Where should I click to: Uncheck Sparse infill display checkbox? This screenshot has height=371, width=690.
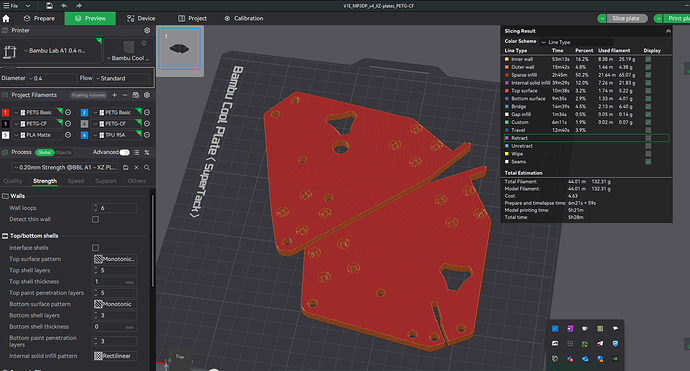click(x=648, y=75)
